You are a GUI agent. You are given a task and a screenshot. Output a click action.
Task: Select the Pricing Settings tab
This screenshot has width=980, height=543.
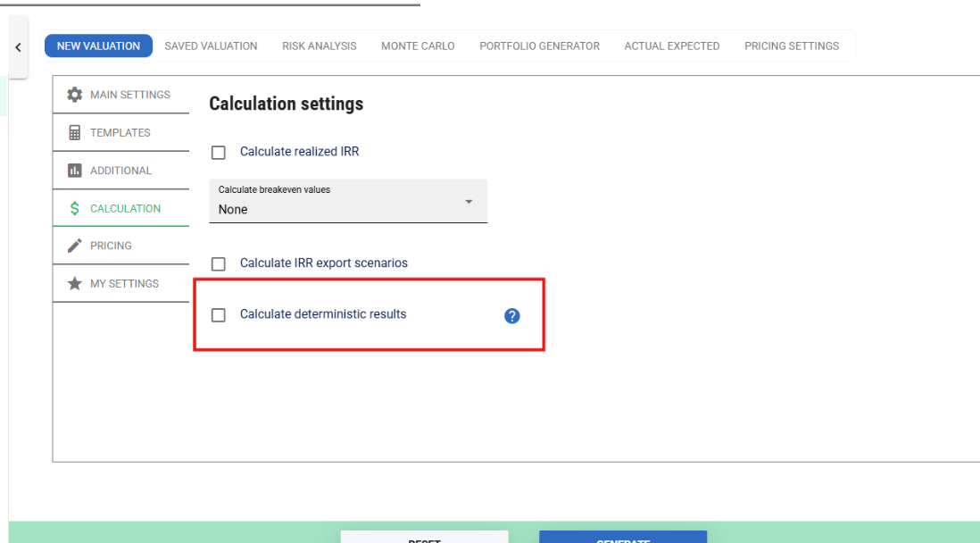791,46
